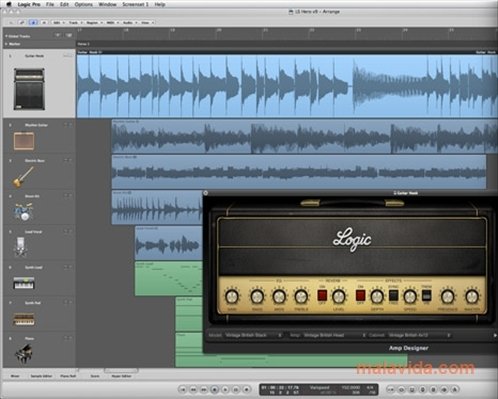Viewport: 498px width, 399px height.
Task: Expand the Marker global track
Action: pyautogui.click(x=6, y=44)
